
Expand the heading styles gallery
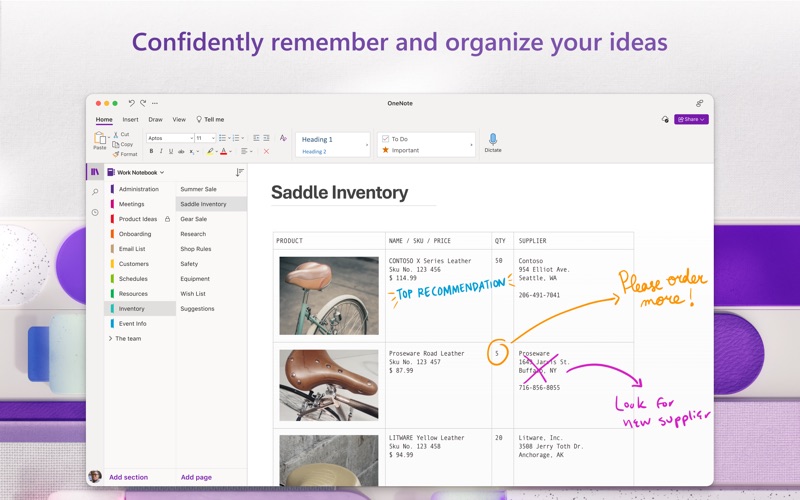pos(367,145)
